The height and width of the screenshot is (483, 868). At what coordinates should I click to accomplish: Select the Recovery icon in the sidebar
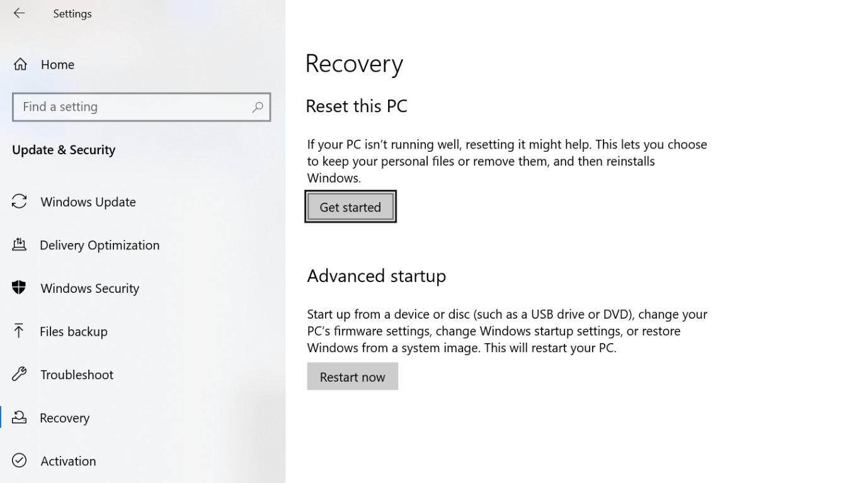[19, 418]
